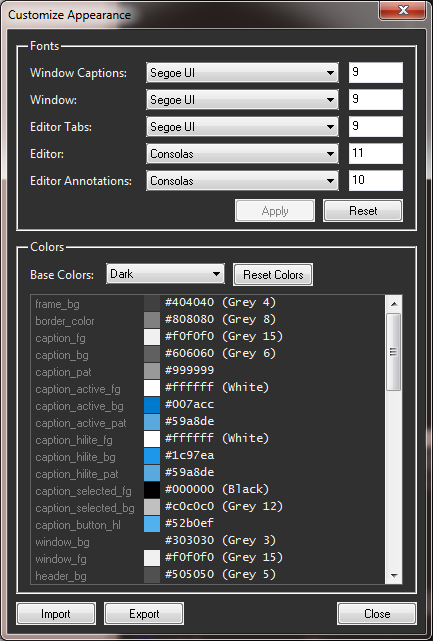Open the Window Captions font dropdown
The image size is (433, 641).
click(x=242, y=73)
